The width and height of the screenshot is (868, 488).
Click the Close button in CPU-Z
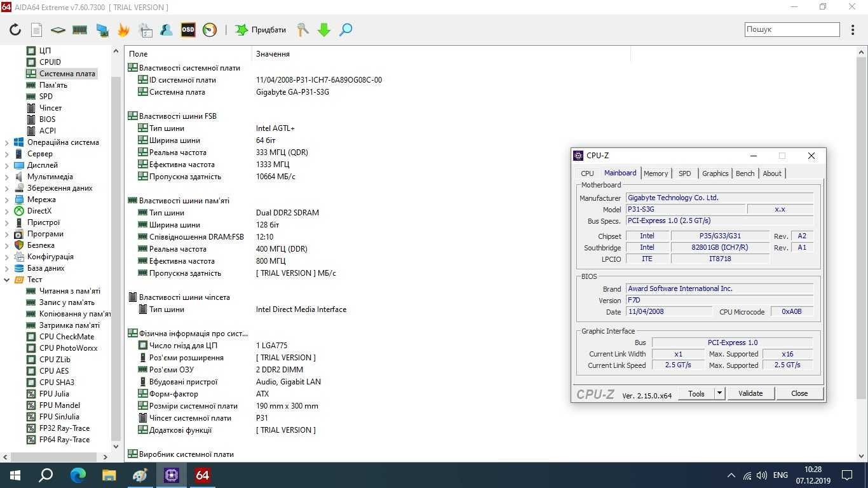799,393
